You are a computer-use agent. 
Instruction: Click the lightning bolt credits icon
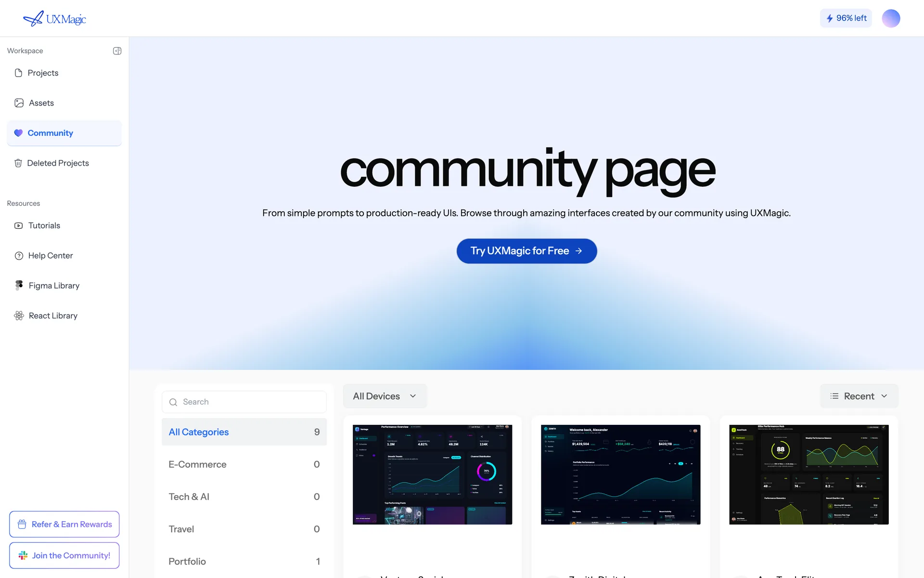pos(830,18)
